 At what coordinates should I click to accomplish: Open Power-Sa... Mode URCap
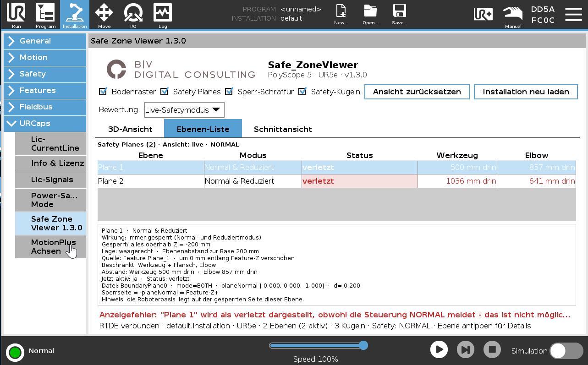[50, 200]
